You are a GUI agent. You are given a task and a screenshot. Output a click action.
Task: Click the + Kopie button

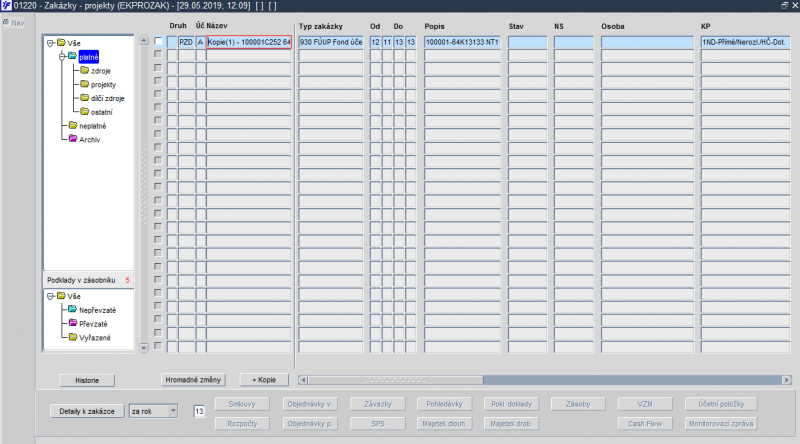(x=264, y=380)
